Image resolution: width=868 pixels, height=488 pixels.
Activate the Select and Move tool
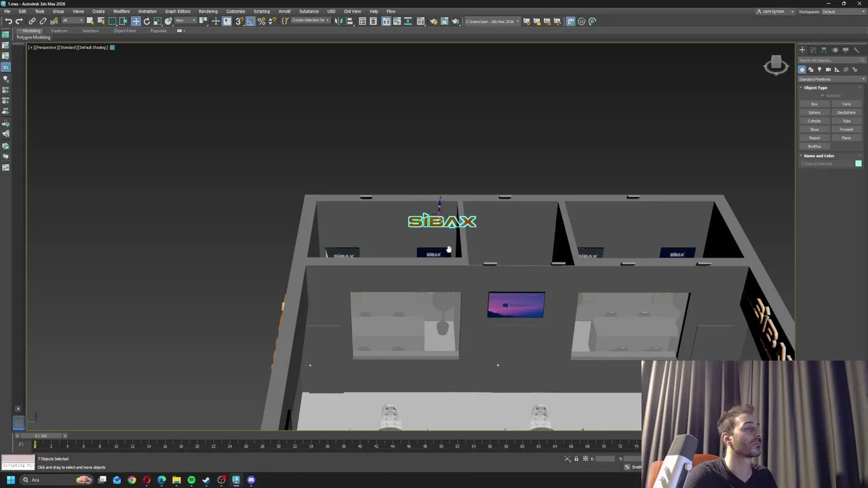coord(136,21)
